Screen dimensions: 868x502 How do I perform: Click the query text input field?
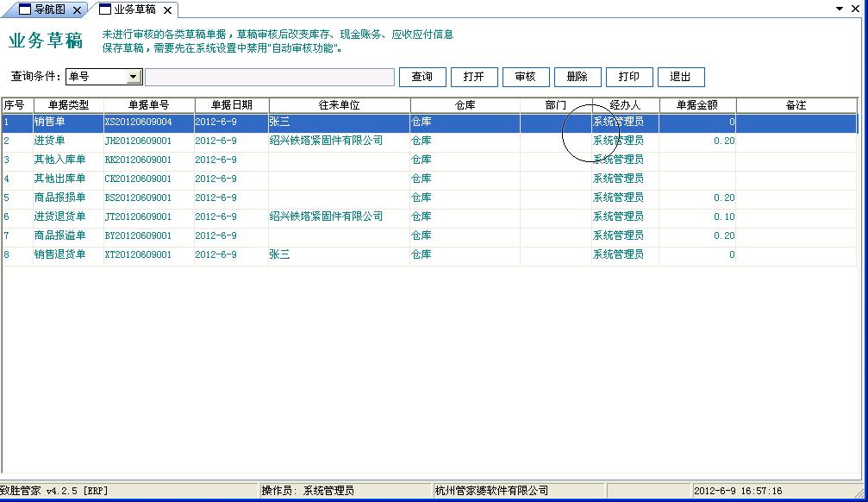coord(269,77)
